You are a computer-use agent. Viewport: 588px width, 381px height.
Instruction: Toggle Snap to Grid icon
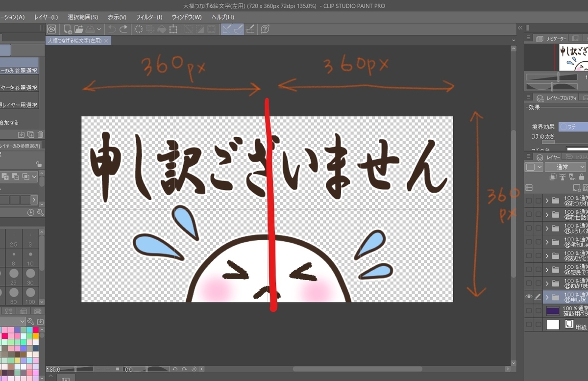[250, 29]
